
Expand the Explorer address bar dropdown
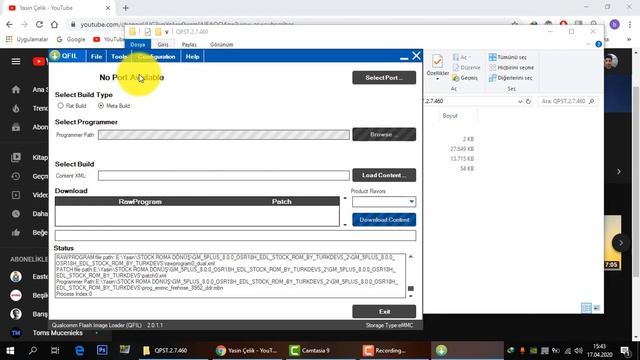point(520,101)
